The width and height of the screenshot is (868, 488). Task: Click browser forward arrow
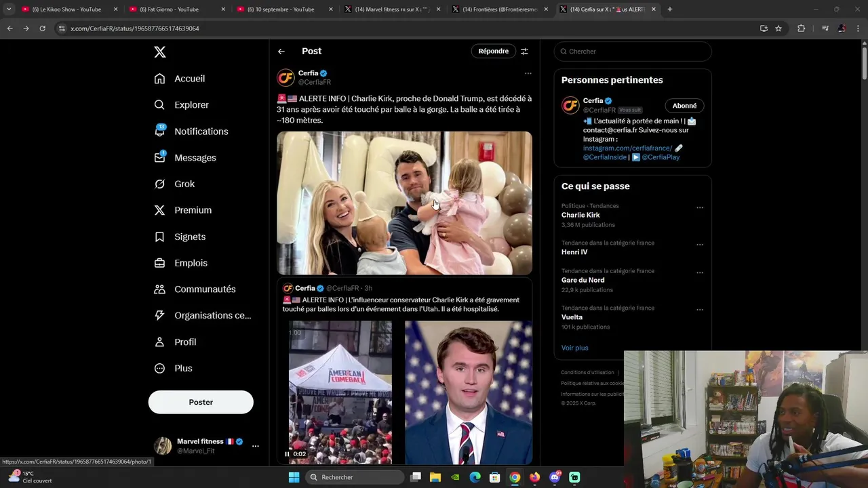click(x=26, y=28)
